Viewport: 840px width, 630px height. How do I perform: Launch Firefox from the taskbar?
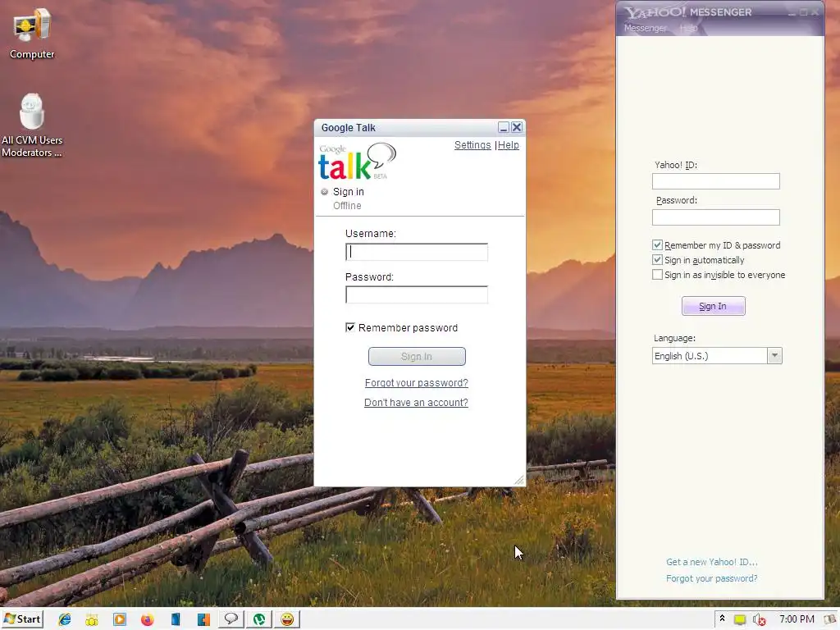(x=148, y=620)
